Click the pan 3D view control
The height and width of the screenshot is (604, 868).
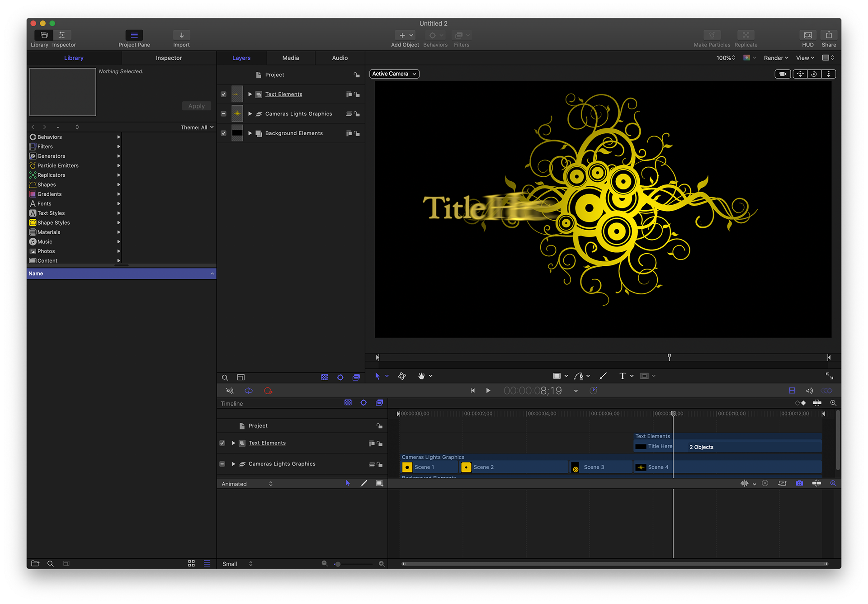(800, 74)
